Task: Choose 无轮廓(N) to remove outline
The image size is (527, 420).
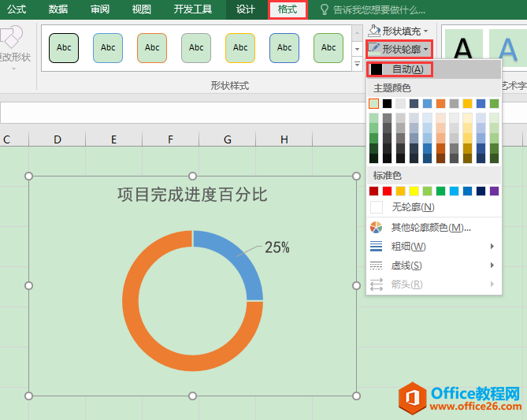Action: (434, 207)
